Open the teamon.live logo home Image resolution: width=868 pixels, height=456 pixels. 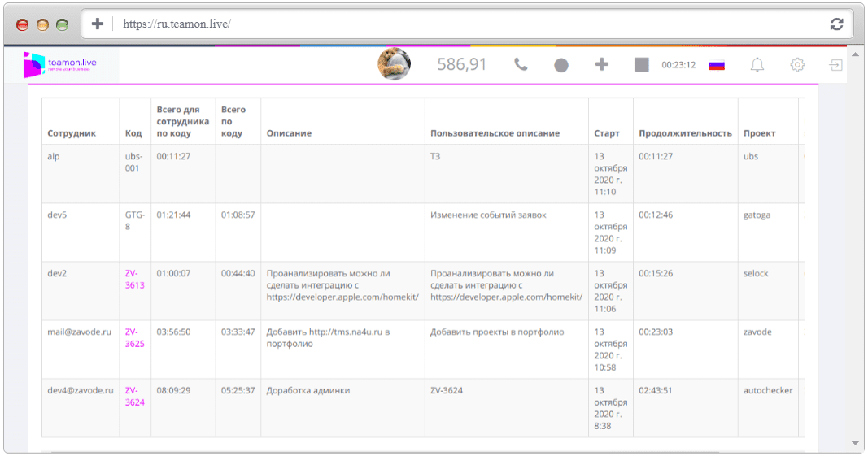(61, 65)
